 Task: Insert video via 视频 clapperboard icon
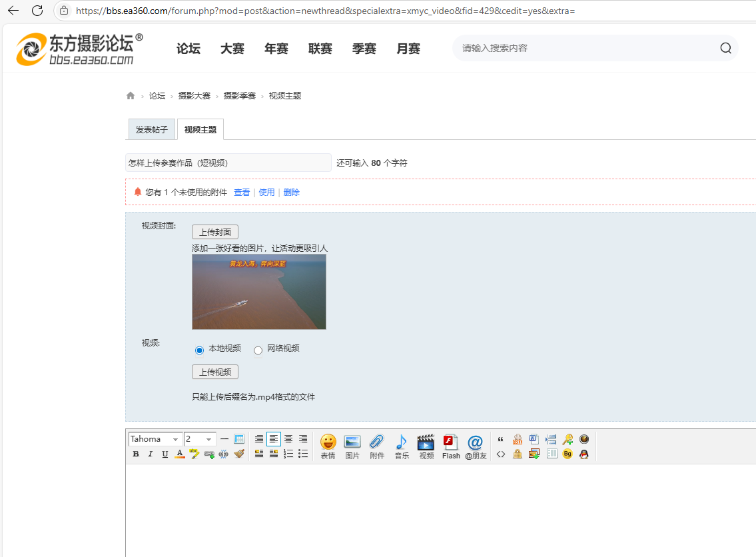coord(426,446)
